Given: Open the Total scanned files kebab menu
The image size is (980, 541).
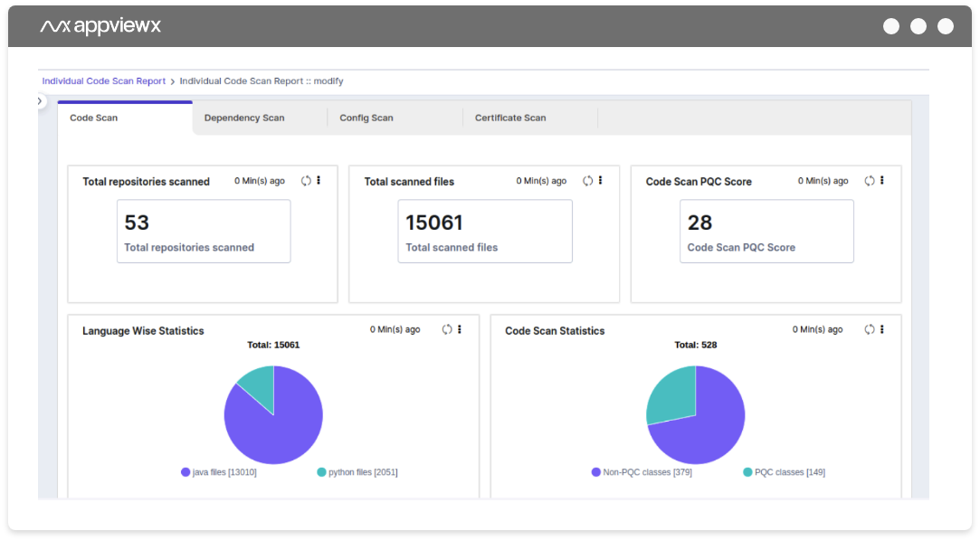Looking at the screenshot, I should coord(600,179).
